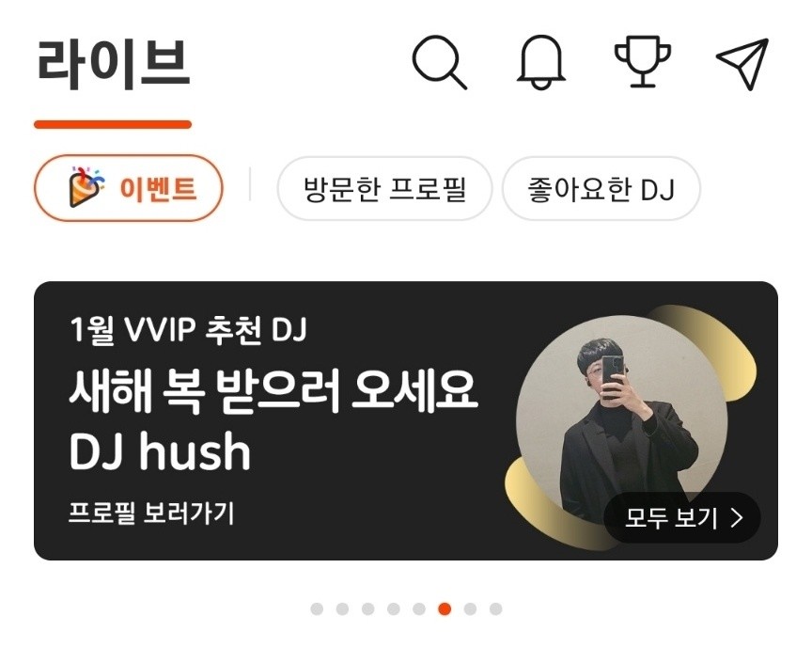Click the 모두 보기 button
Image resolution: width=812 pixels, height=663 pixels.
tap(682, 517)
